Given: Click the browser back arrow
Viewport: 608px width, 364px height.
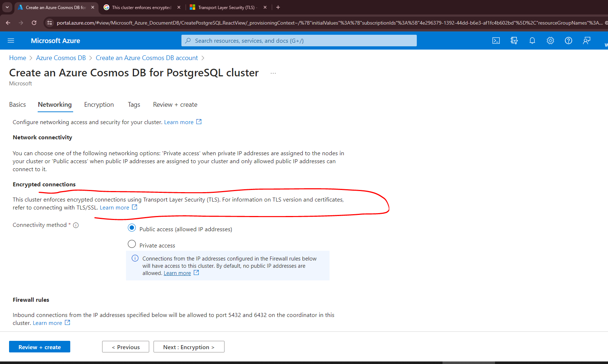Looking at the screenshot, I should click(x=8, y=23).
